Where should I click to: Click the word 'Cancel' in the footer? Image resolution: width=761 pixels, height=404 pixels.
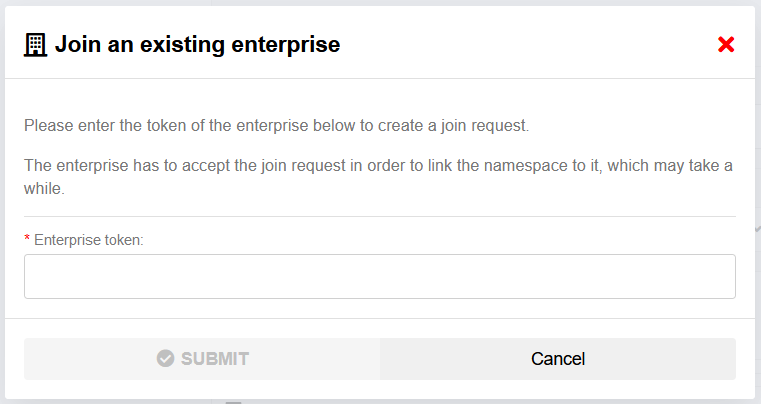[558, 359]
